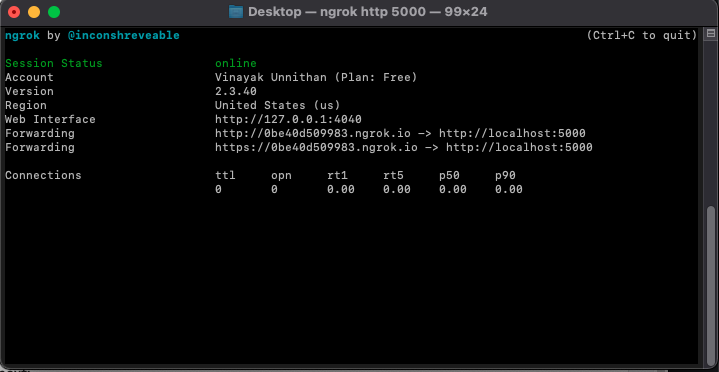Click the 'Version' label
Screen dimensions: 719x372
pyautogui.click(x=29, y=91)
